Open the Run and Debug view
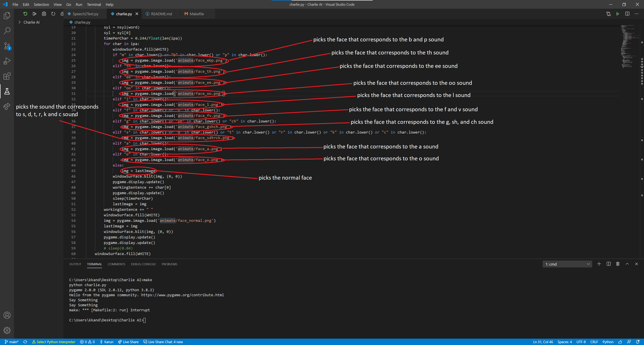Image resolution: width=644 pixels, height=345 pixels. [7, 61]
